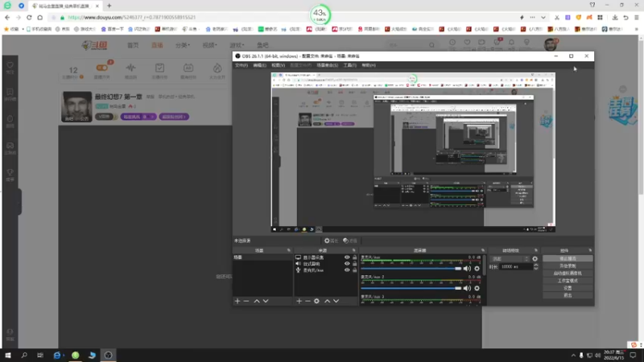644x362 pixels.
Task: Click the history clock icon in Douyu header
Action: coord(452,43)
